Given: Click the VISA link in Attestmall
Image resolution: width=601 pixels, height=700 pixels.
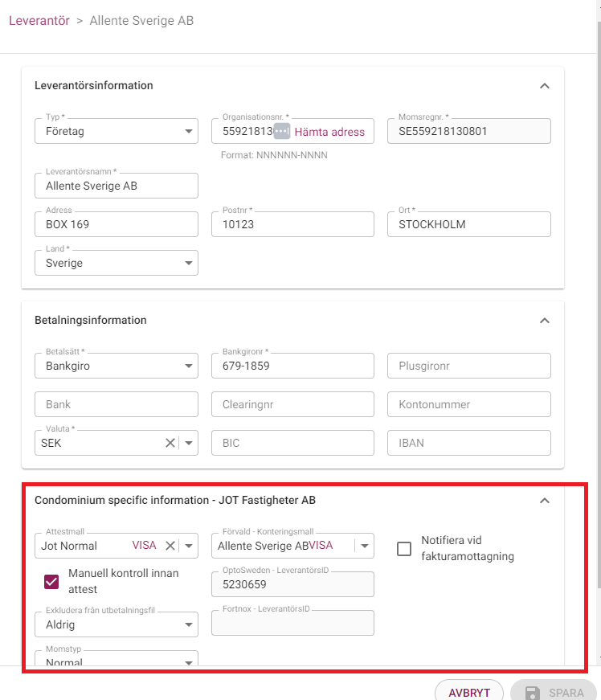Looking at the screenshot, I should pos(144,545).
